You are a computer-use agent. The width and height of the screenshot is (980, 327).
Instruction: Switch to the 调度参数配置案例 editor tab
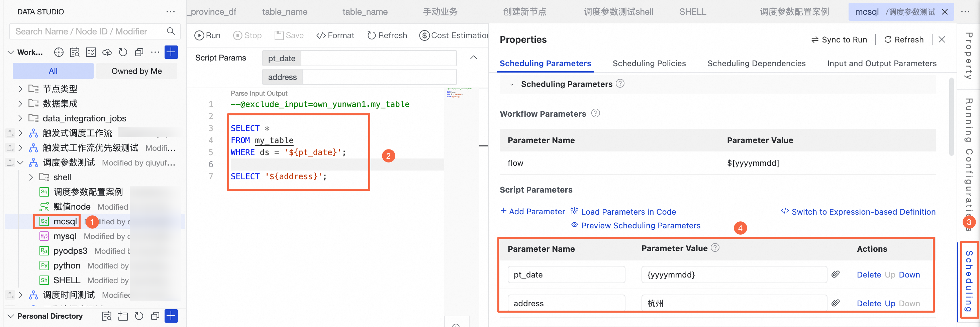(794, 12)
